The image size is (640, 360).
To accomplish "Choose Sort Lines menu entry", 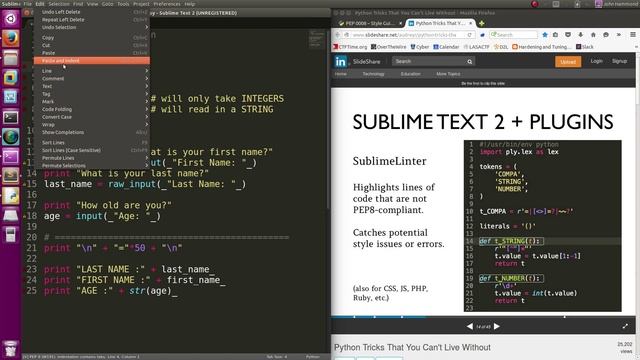I will 92,143.
